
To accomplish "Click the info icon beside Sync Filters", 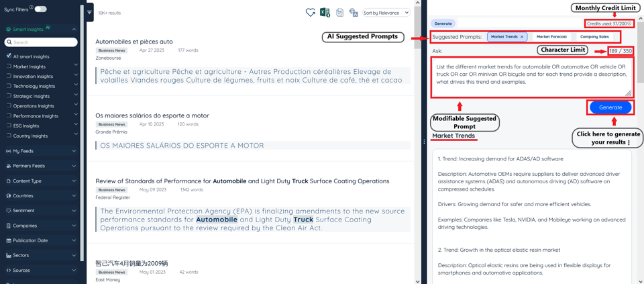I will click(x=32, y=8).
